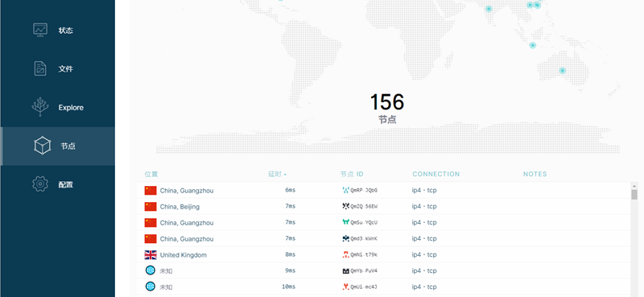
Task: Select the 节点 cube icon
Action: [43, 146]
